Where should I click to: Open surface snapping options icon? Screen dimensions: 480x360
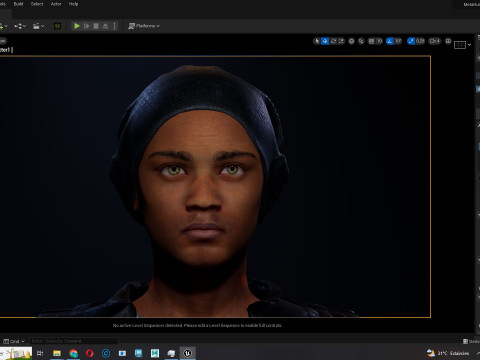(x=361, y=41)
